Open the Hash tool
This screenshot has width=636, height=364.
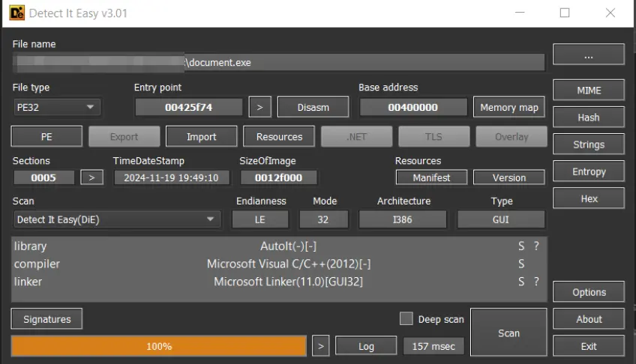click(x=589, y=118)
